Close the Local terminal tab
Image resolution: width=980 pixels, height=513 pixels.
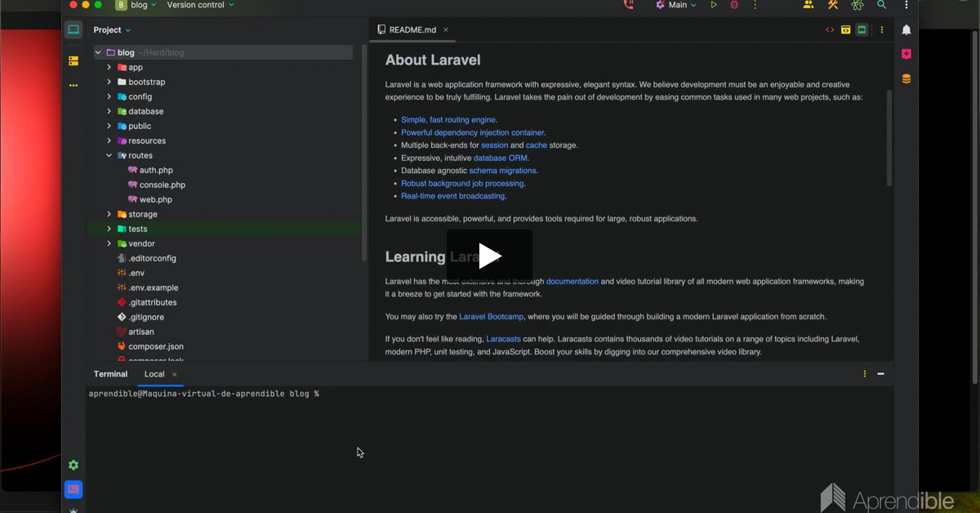coord(175,374)
